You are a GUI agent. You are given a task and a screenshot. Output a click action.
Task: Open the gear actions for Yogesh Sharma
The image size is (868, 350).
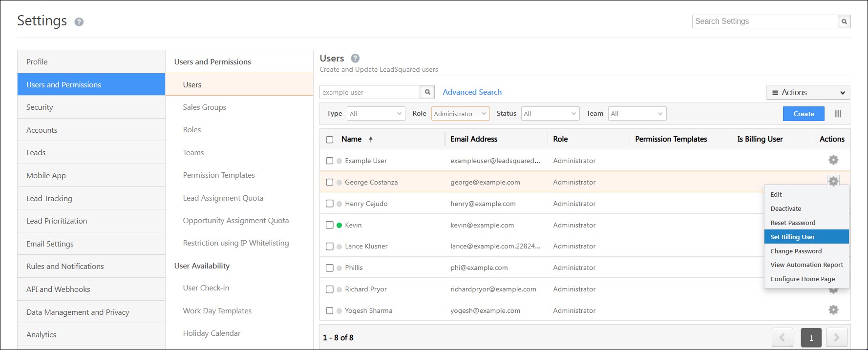(833, 309)
